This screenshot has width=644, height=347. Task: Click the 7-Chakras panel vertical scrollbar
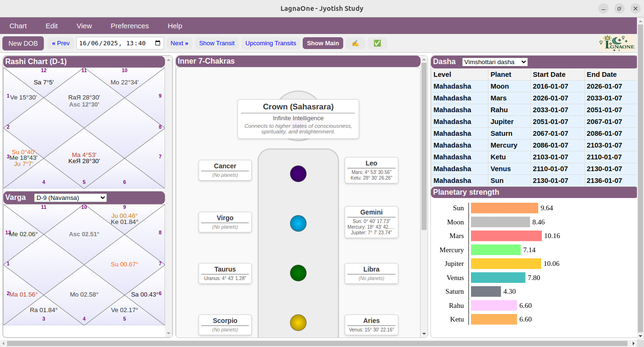tap(424, 147)
